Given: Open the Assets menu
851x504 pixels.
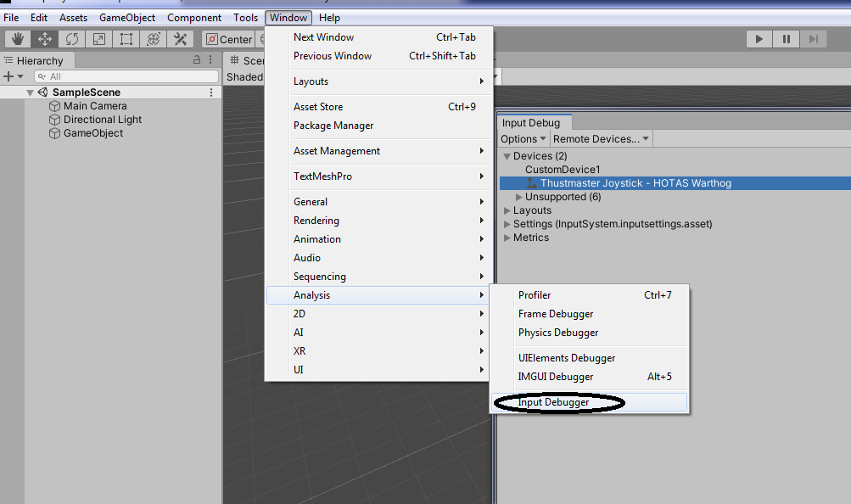Looking at the screenshot, I should (x=73, y=17).
